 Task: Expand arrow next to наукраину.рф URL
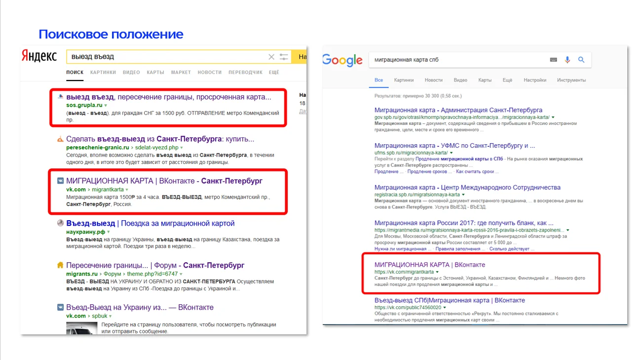[x=109, y=232]
